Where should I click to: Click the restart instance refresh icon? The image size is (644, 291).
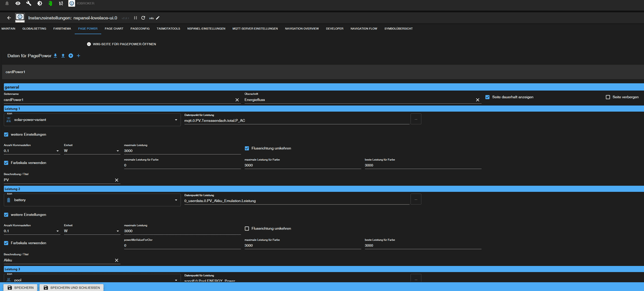[x=143, y=18]
